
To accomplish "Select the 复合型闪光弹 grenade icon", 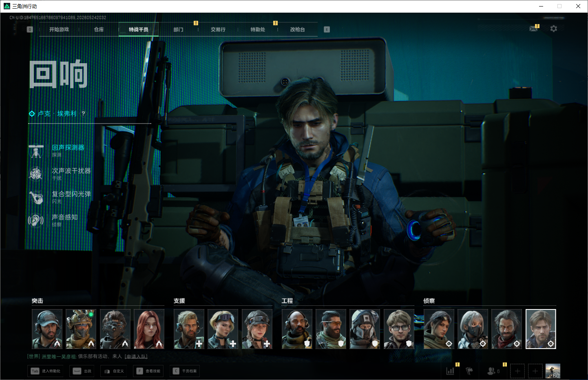I will point(36,197).
